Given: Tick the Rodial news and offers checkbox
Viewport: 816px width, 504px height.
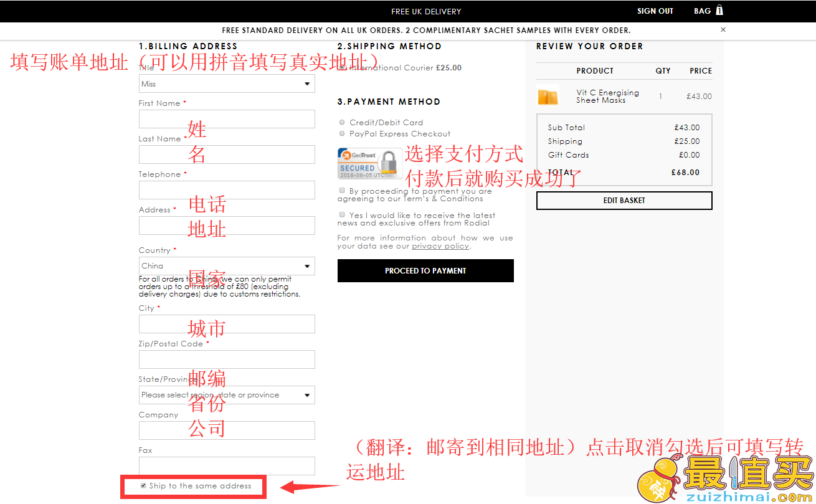Looking at the screenshot, I should tap(342, 214).
